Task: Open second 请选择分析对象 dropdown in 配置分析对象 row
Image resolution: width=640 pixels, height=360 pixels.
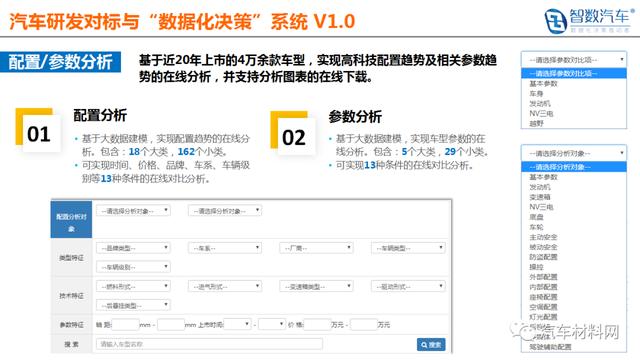Action: [x=225, y=211]
